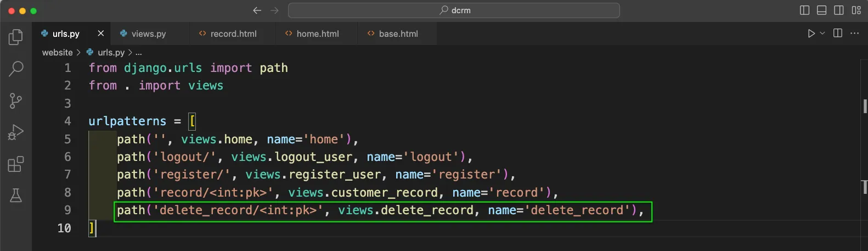Toggle the bottom panel layout icon

click(822, 10)
